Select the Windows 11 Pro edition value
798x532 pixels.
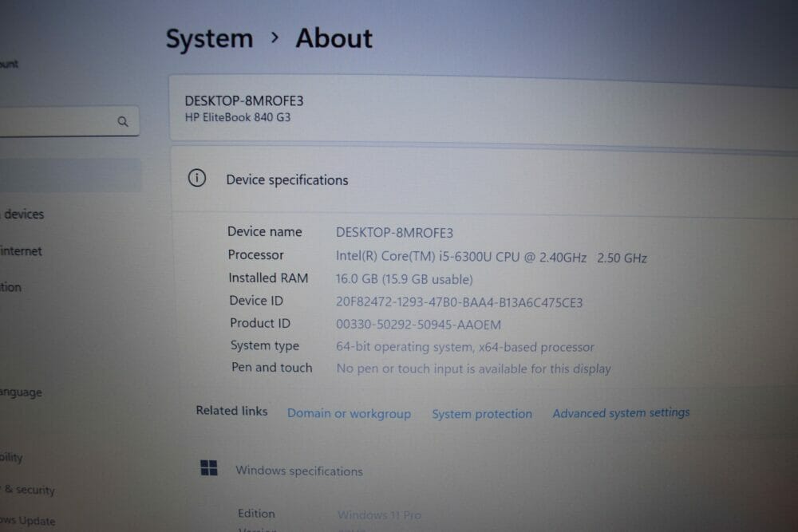379,515
